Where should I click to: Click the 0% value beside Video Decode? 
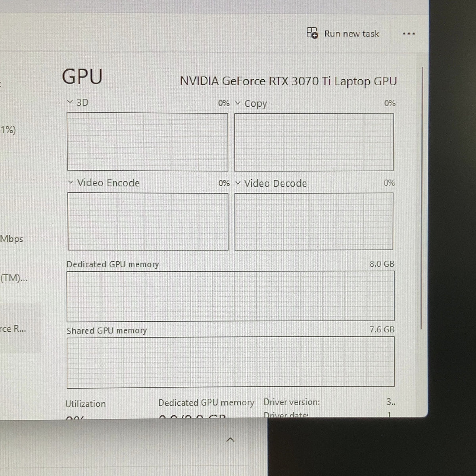pyautogui.click(x=389, y=183)
